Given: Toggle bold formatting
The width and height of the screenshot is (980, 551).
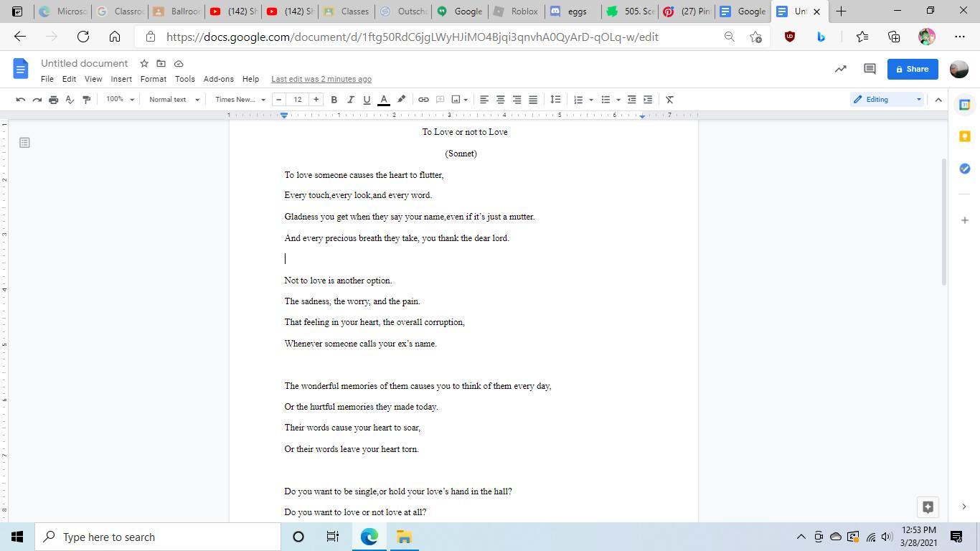Looking at the screenshot, I should tap(334, 100).
